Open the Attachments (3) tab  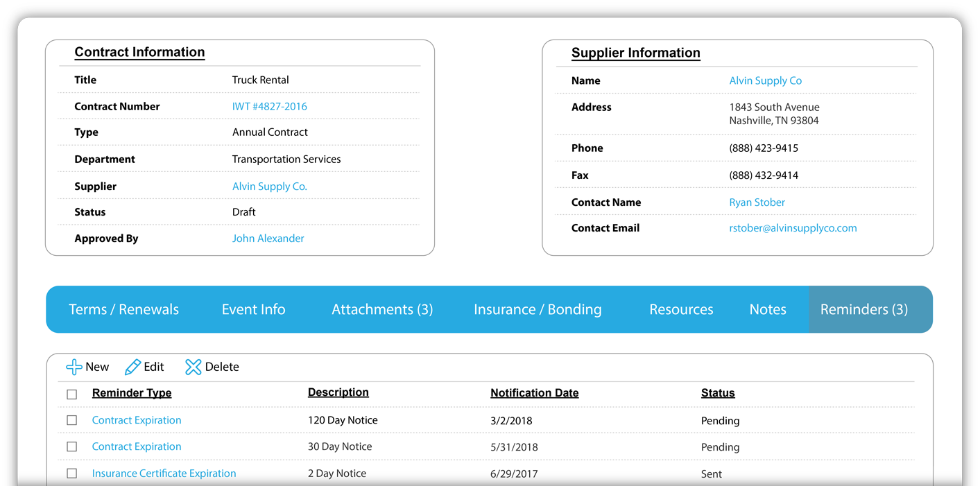(x=382, y=309)
